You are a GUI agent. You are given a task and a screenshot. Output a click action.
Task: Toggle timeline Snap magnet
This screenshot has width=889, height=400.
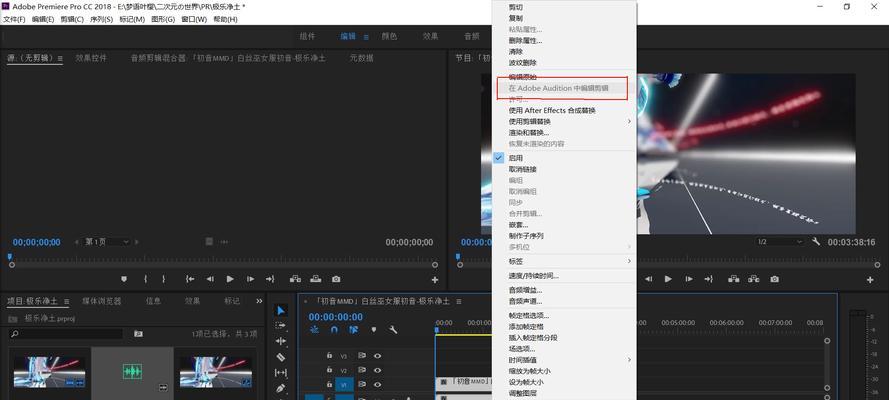(335, 329)
